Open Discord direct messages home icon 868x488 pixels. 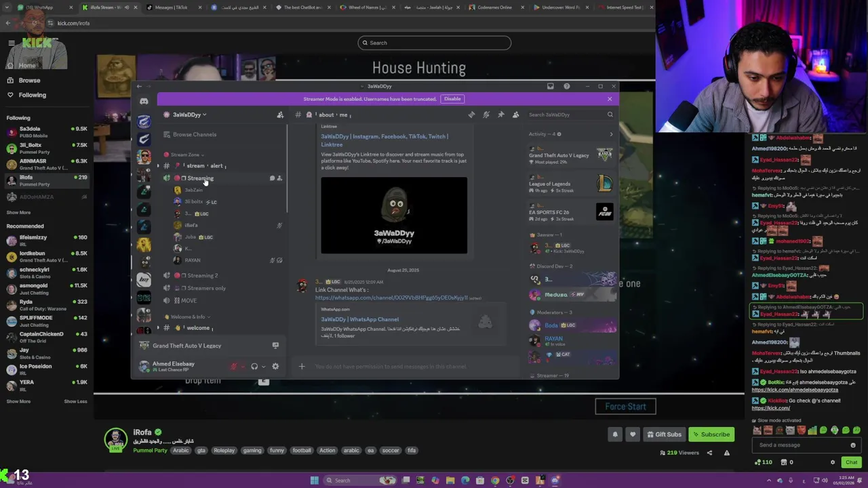pos(144,101)
